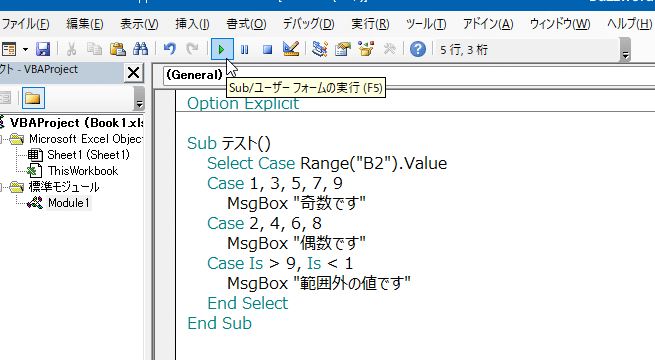Image resolution: width=655 pixels, height=360 pixels.
Task: Click the Find binoculars icon
Action: point(140,49)
